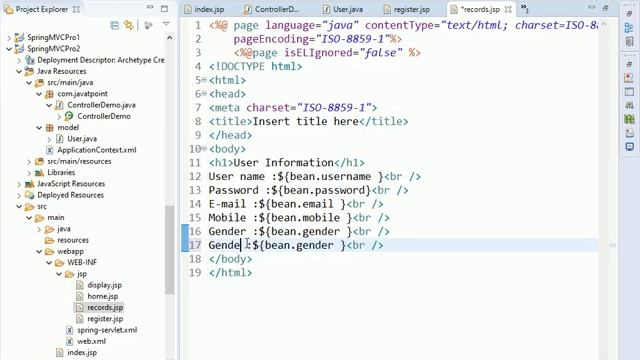Collapse SpringMVCPro2 project node
Screen dimensions: 640x360
pos(9,49)
